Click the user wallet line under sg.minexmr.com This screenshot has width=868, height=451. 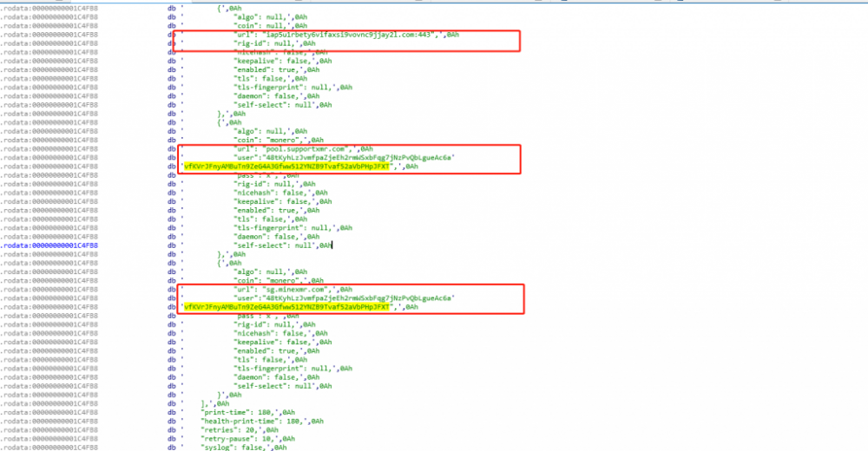tap(344, 298)
